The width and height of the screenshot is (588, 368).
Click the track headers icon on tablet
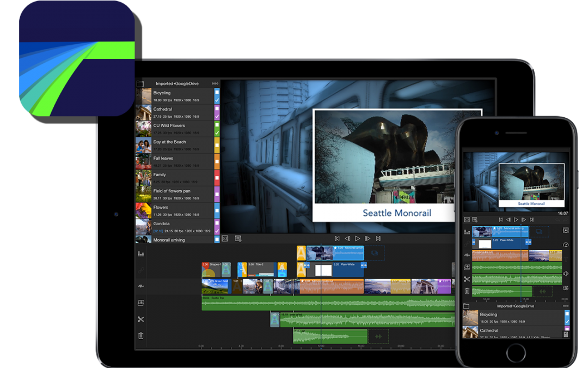coord(140,286)
